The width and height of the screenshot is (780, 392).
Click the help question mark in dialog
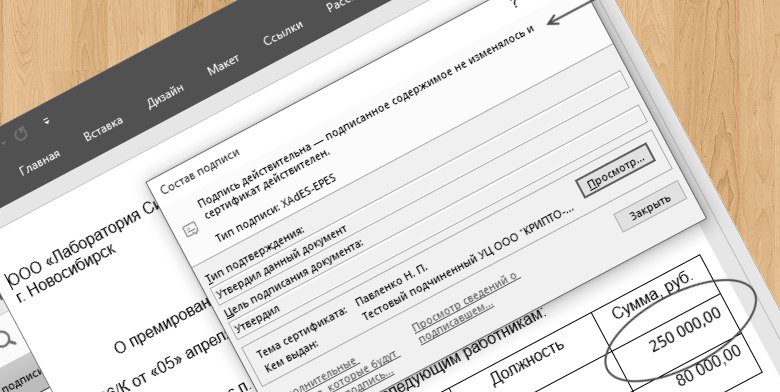click(x=515, y=3)
